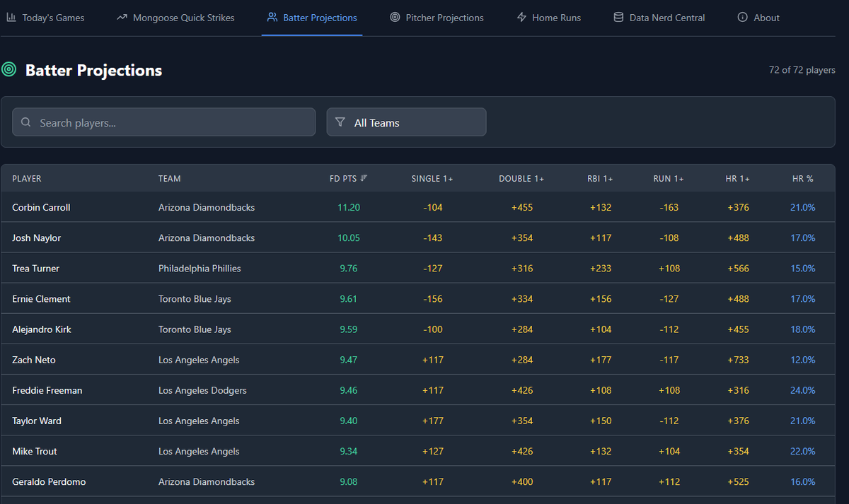Click Zach Neto's +733 HR 1+ odds

(x=739, y=360)
